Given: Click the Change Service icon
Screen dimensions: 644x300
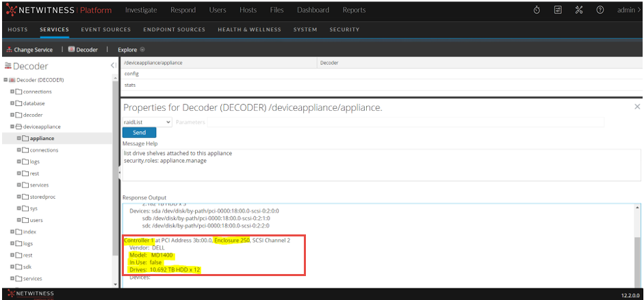Looking at the screenshot, I should point(10,50).
